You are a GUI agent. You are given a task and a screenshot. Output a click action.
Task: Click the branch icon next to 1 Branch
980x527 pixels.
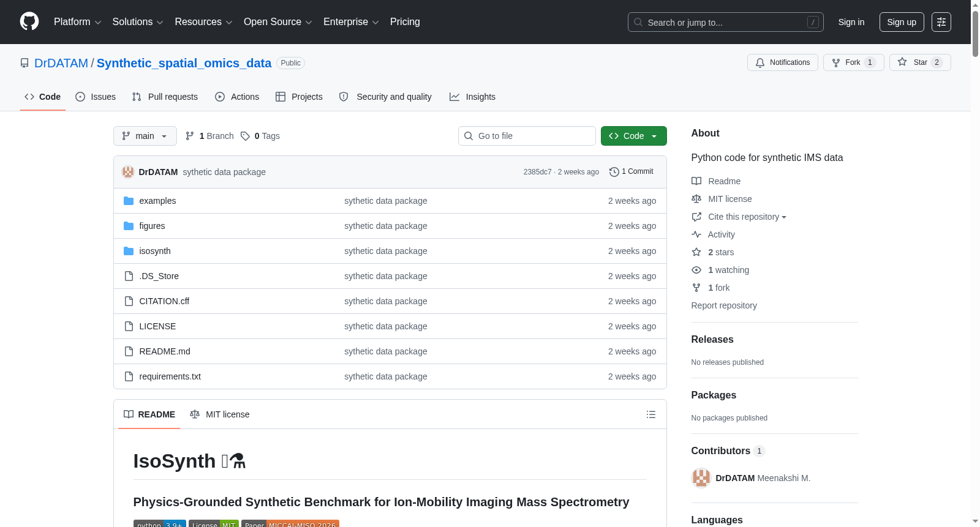point(190,136)
